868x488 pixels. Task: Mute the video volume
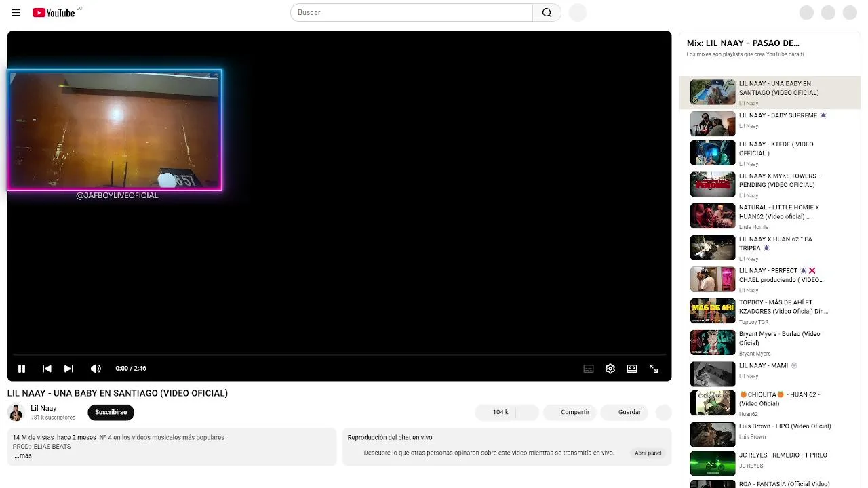(x=96, y=369)
